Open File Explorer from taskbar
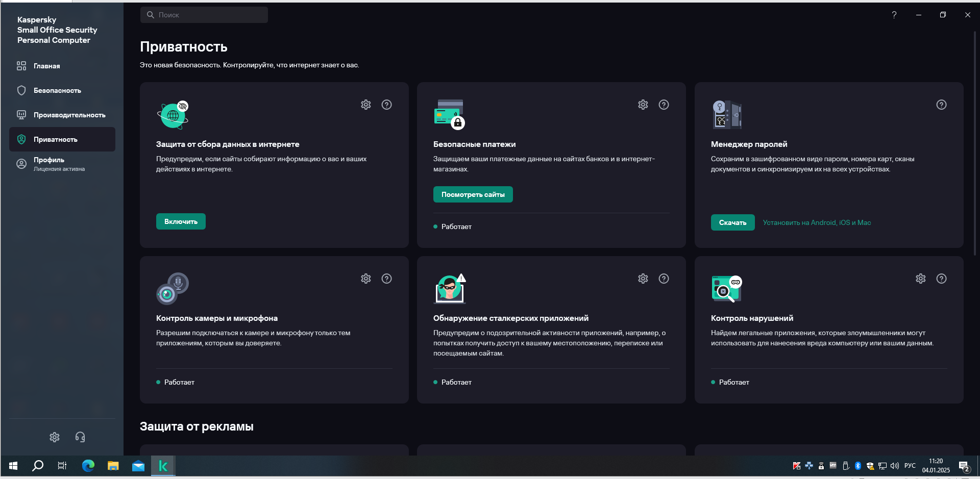Viewport: 980px width, 479px height. [113, 466]
